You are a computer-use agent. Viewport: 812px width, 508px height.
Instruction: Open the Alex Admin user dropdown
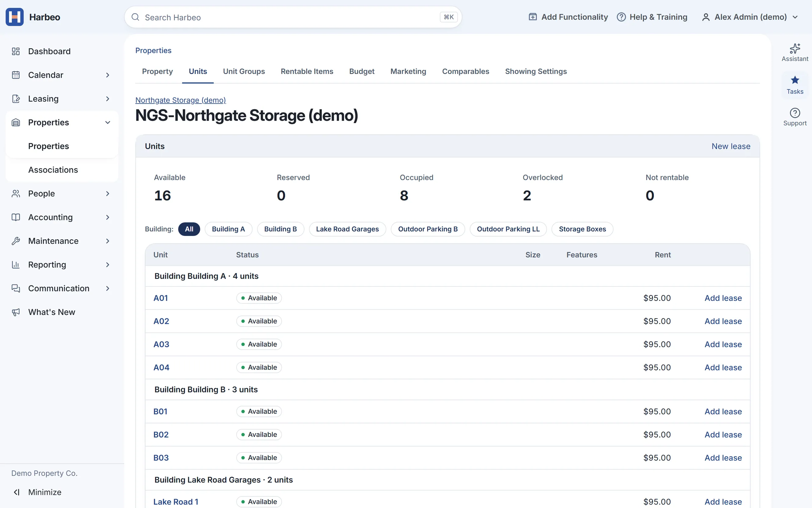pos(750,17)
